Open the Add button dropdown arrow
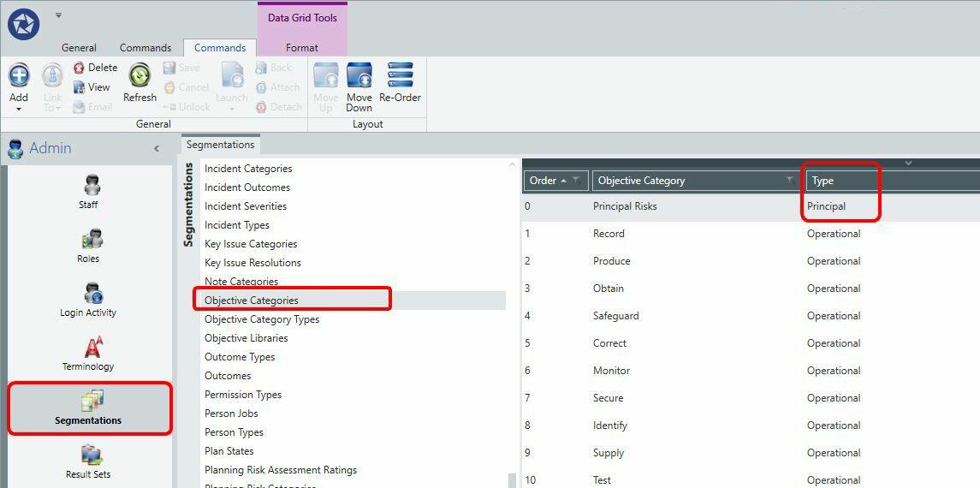The width and height of the screenshot is (980, 488). 19,110
